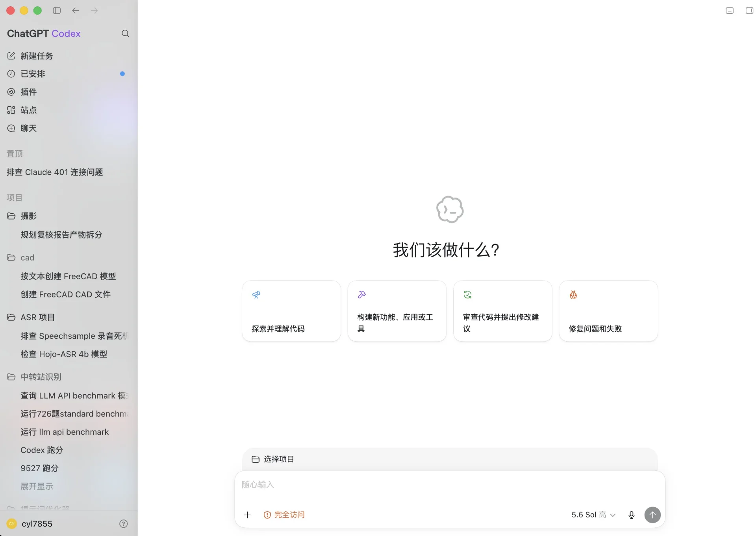Image resolution: width=756 pixels, height=536 pixels.
Task: Click the Codex cloud logo above heading
Action: tap(450, 209)
